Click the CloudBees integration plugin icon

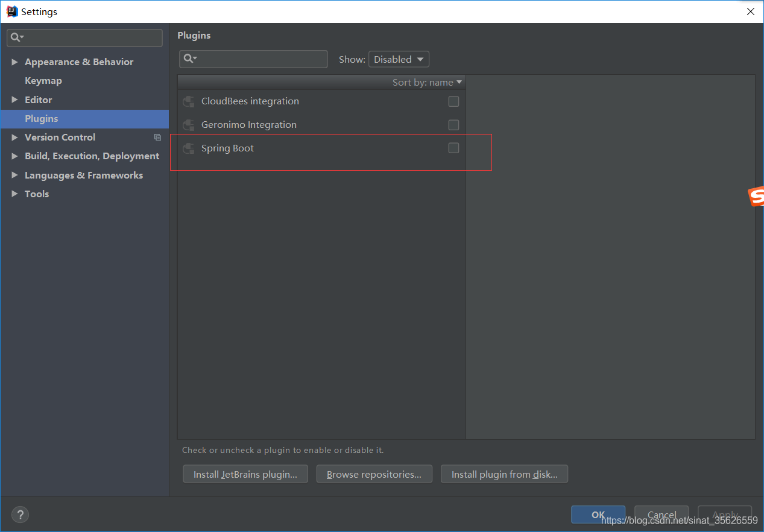(x=189, y=101)
